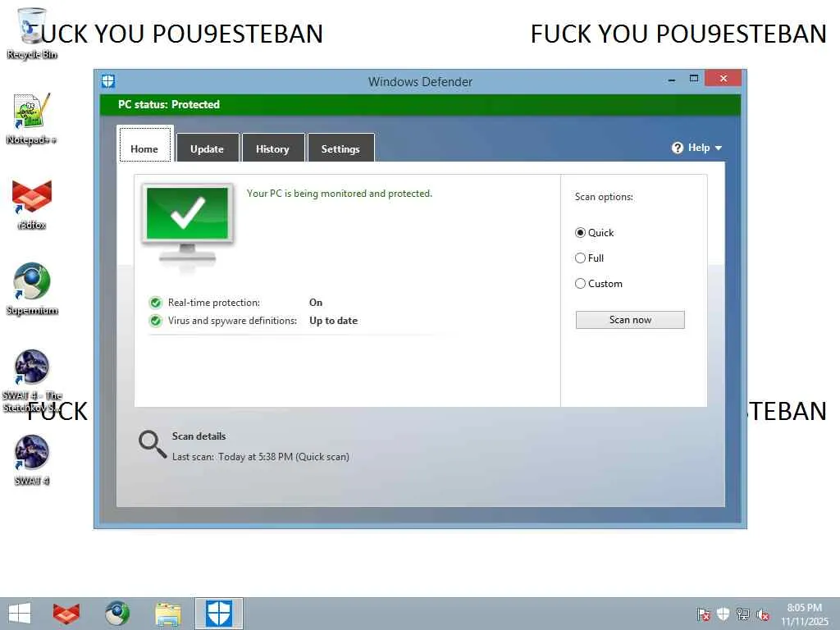Viewport: 840px width, 630px height.
Task: Click the muted volume tray icon
Action: click(763, 614)
